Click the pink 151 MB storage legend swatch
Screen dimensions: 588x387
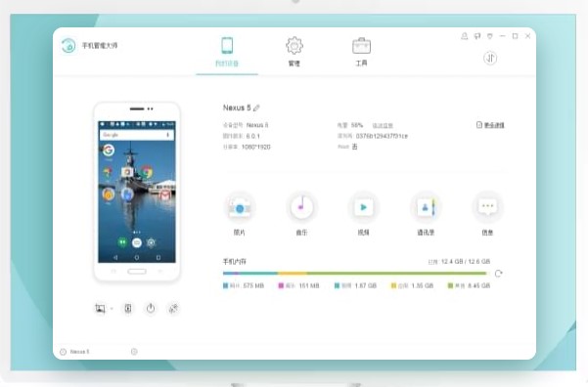pos(281,285)
